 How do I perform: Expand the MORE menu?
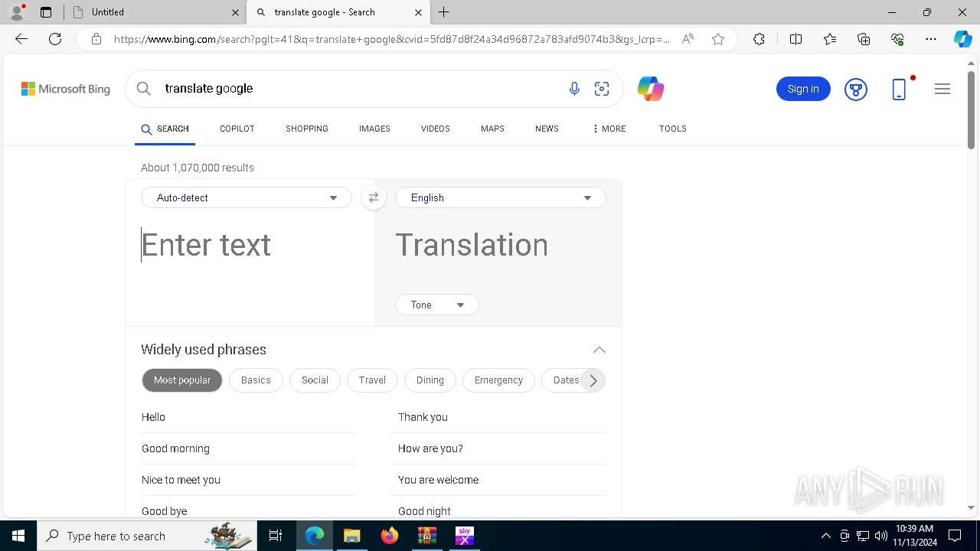coord(609,129)
